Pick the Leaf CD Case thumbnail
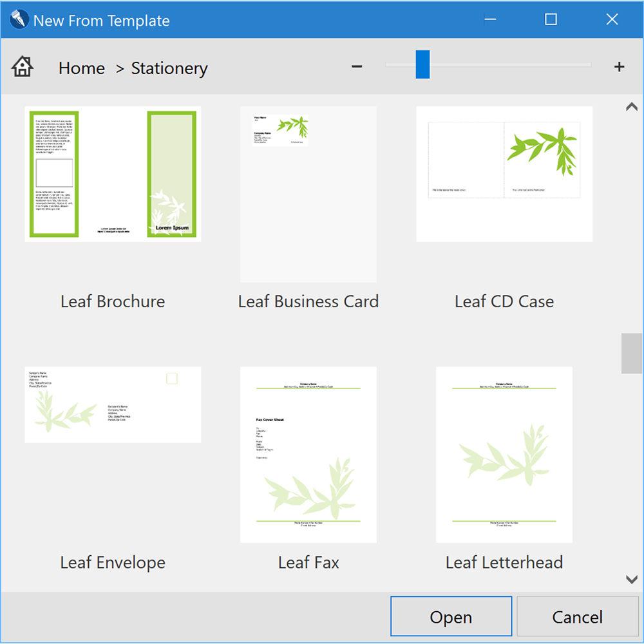 [x=504, y=174]
